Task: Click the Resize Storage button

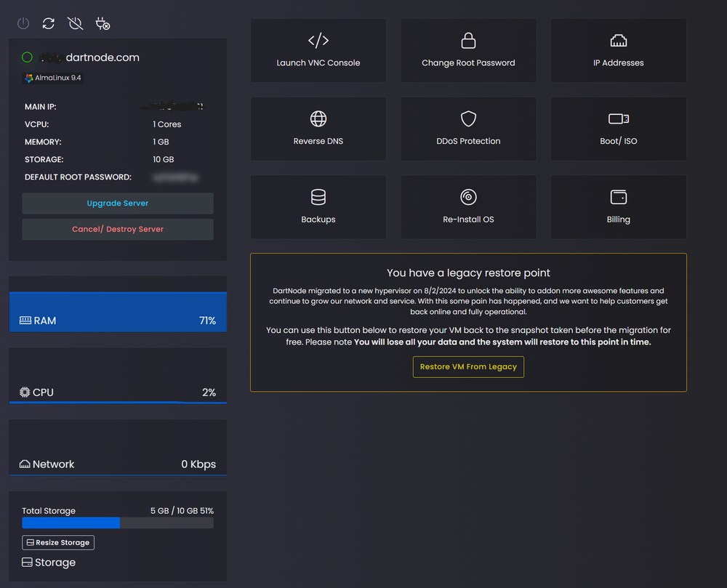Action: (58, 543)
